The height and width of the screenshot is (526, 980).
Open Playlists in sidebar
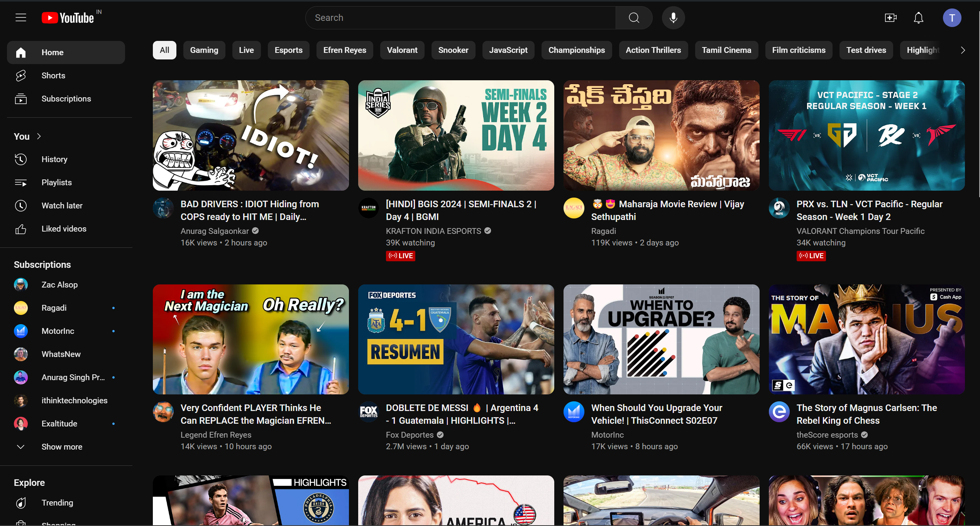(66, 183)
